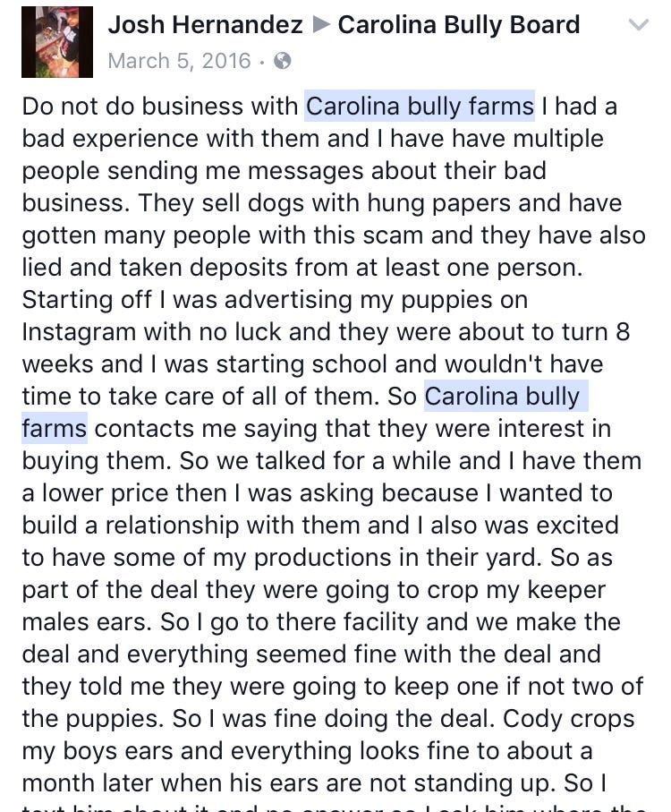Open the second 'Carolina bully' tagged mention
Screen dimensions: 671x812
coord(506,397)
